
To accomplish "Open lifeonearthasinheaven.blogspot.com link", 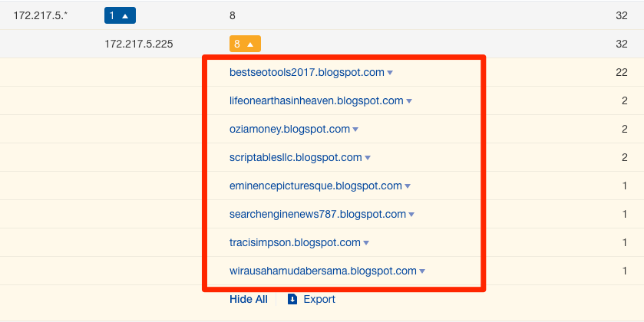I will [316, 101].
